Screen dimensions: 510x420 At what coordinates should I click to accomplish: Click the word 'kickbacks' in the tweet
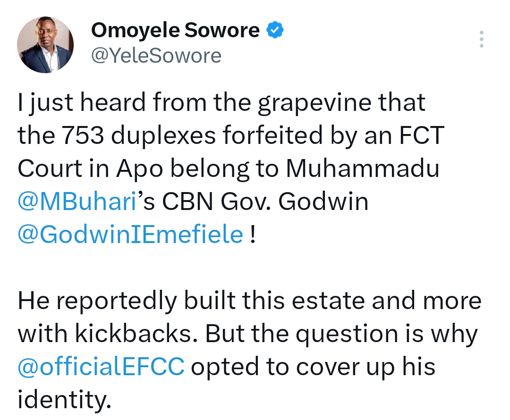tap(133, 333)
